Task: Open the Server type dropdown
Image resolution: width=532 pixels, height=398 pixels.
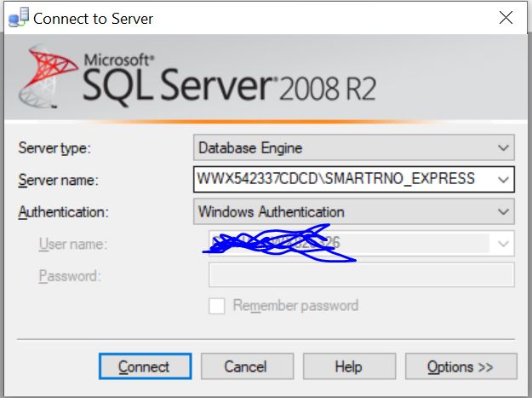Action: coord(354,147)
